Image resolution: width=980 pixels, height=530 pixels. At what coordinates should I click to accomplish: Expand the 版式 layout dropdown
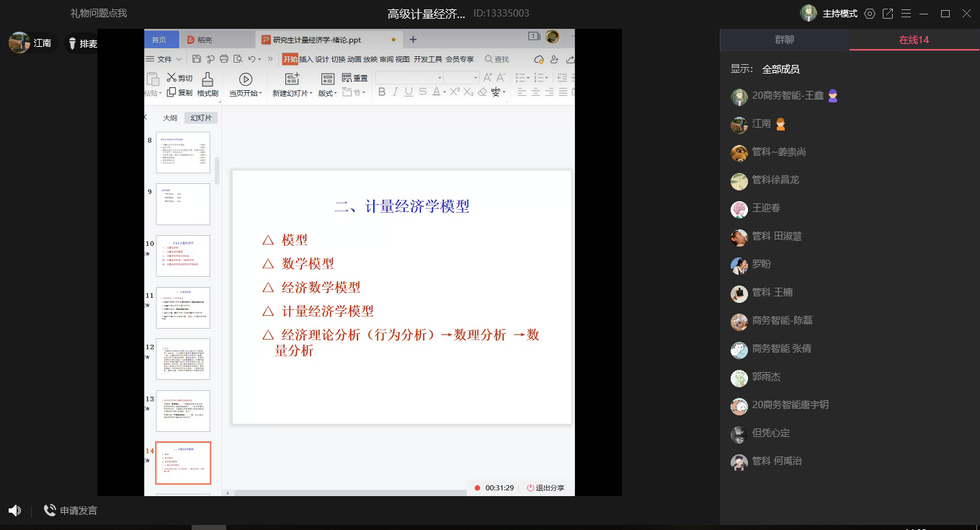click(x=328, y=93)
